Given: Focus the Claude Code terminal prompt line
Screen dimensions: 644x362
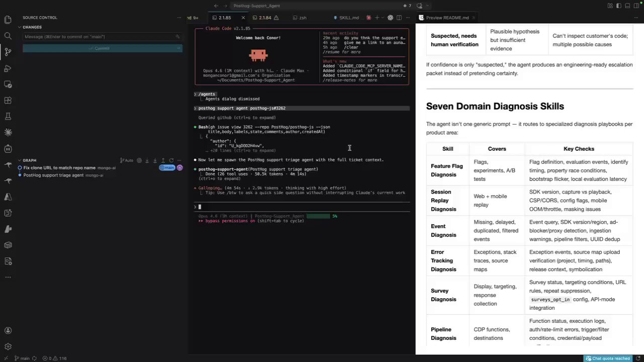Looking at the screenshot, I should pos(302,207).
